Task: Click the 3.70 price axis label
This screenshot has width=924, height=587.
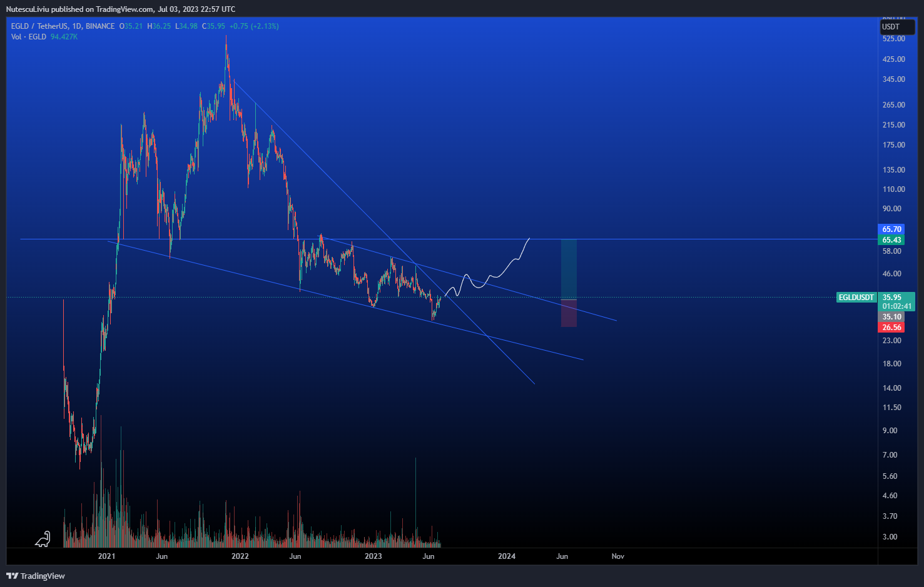Action: 890,516
